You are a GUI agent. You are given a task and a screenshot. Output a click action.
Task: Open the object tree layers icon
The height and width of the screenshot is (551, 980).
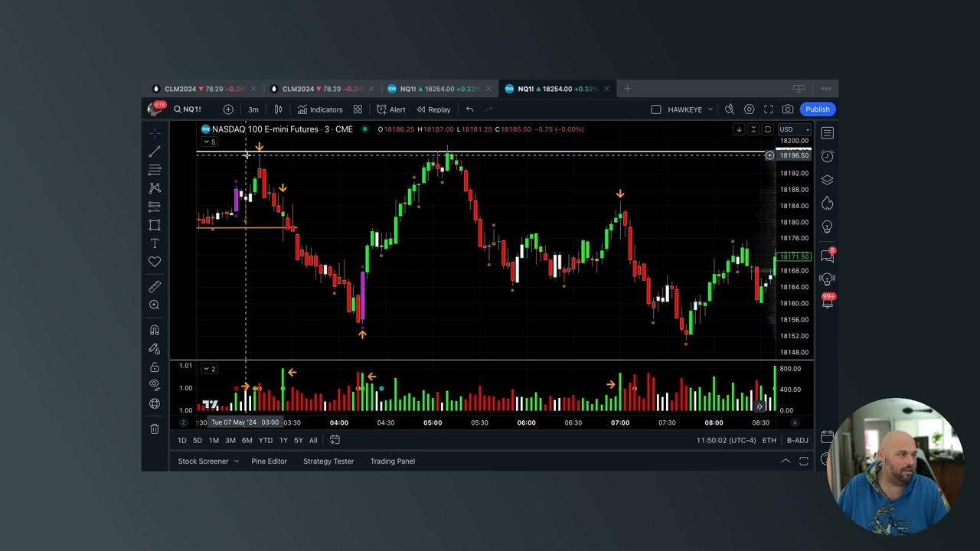click(x=827, y=180)
